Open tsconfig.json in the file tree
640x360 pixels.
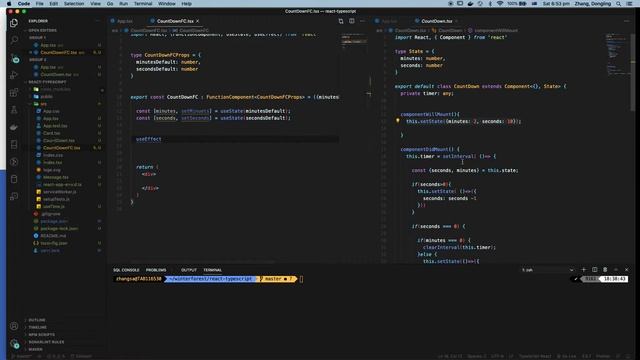click(54, 243)
